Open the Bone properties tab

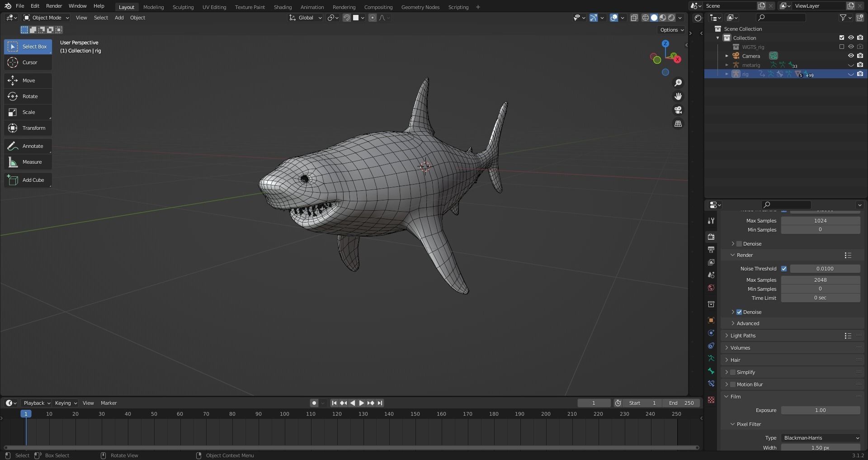[711, 371]
